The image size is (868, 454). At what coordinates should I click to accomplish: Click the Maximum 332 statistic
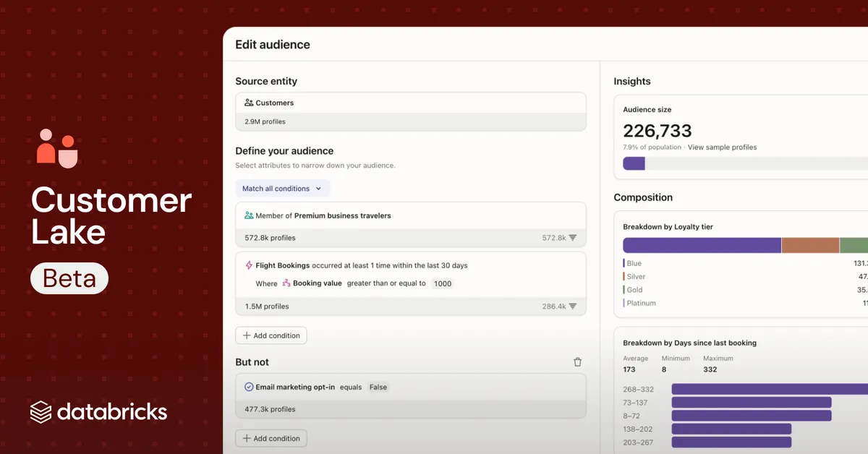coord(718,364)
